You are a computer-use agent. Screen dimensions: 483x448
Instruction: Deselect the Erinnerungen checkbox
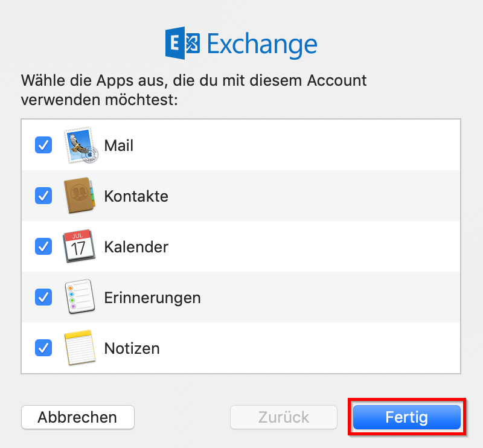click(43, 297)
